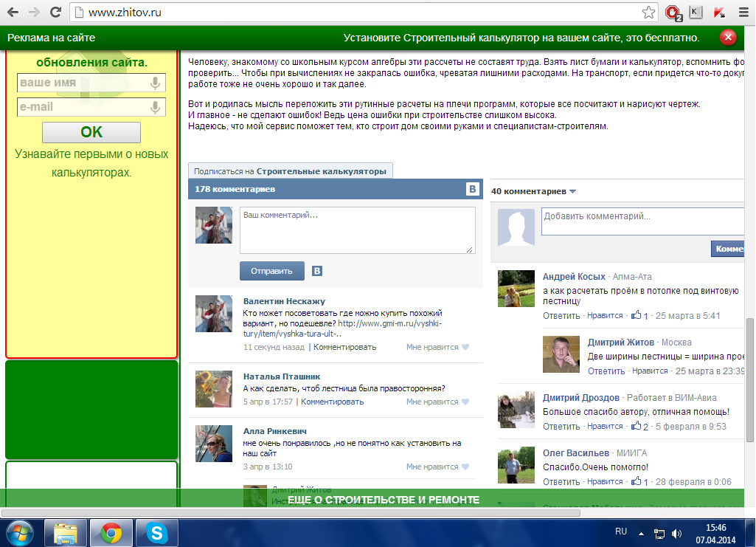Click Комментировать under Валентин Нескажу's post
The image size is (756, 547).
coord(344,347)
